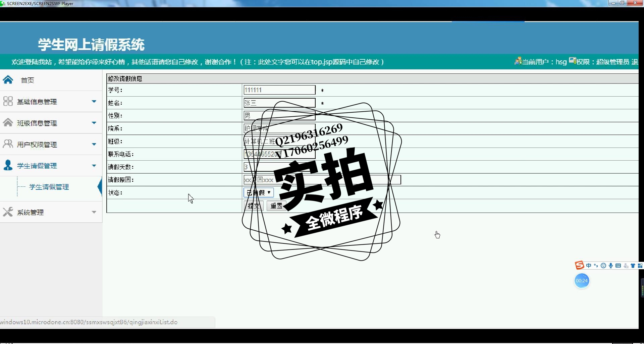Click the 权限：超级管理员 text
Image resolution: width=644 pixels, height=344 pixels.
[603, 62]
